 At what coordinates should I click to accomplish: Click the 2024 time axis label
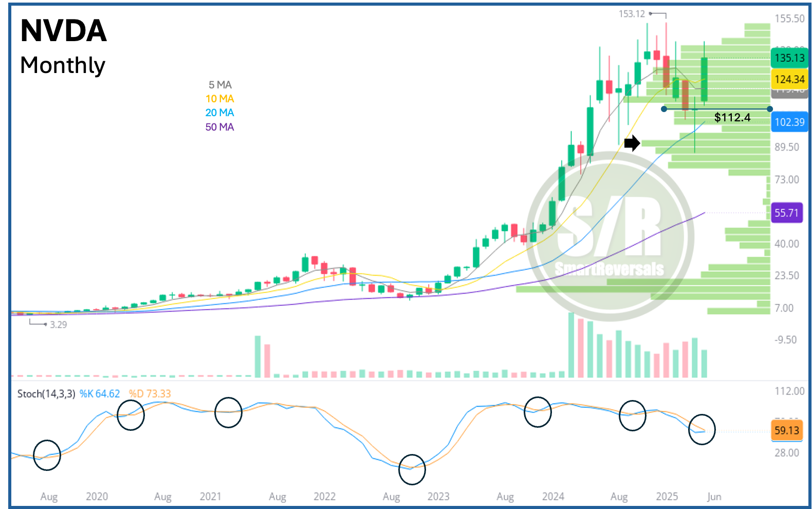(x=553, y=497)
